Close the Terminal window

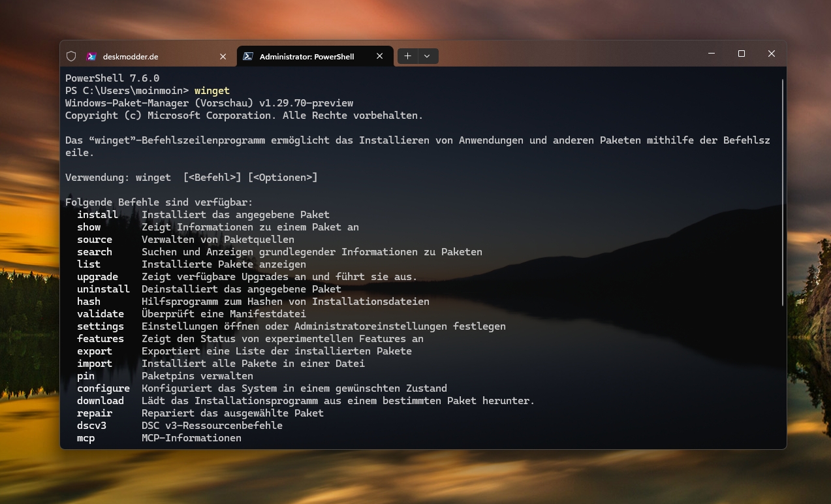[772, 54]
